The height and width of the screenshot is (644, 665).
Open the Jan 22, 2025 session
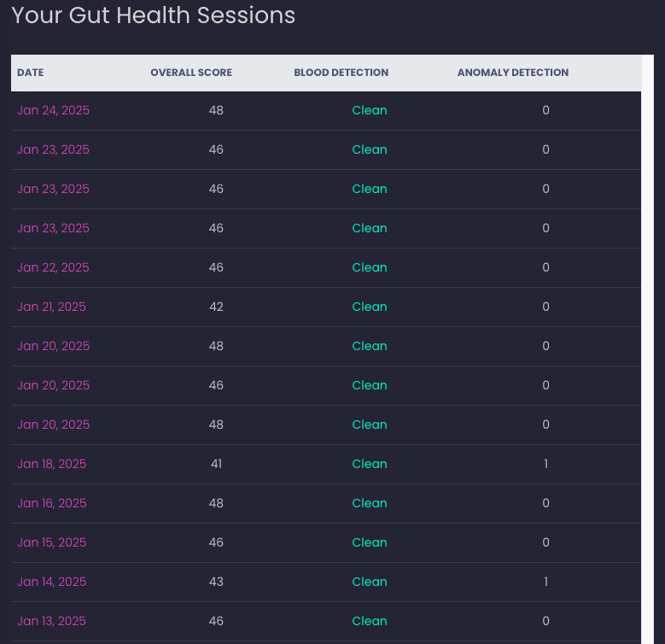coord(53,267)
